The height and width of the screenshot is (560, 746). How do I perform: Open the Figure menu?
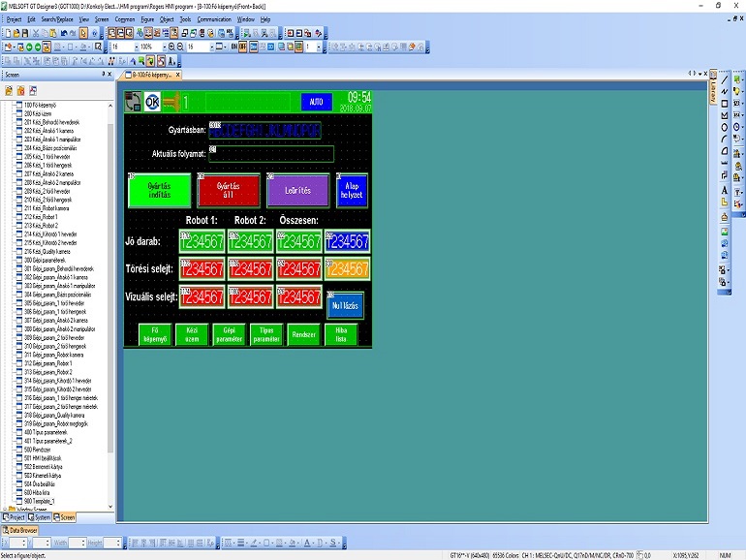pos(147,19)
